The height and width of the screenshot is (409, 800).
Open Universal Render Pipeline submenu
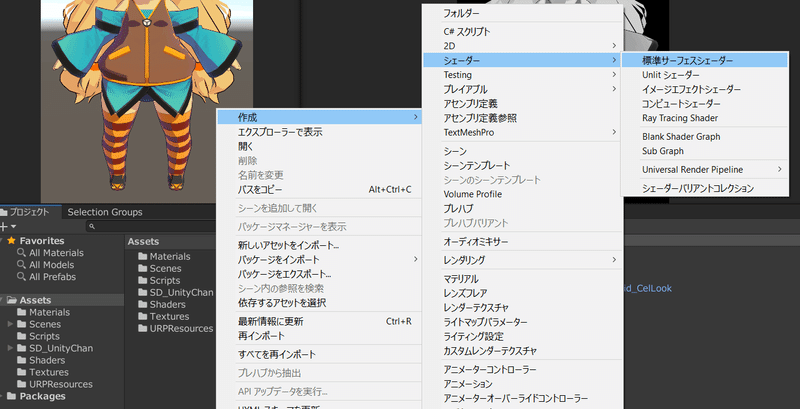[x=704, y=169]
